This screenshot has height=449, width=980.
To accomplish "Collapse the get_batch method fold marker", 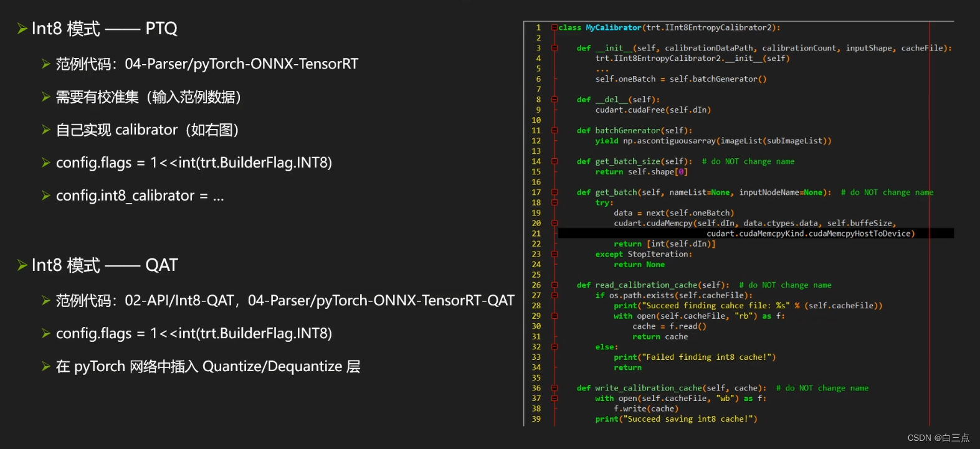I will [554, 192].
